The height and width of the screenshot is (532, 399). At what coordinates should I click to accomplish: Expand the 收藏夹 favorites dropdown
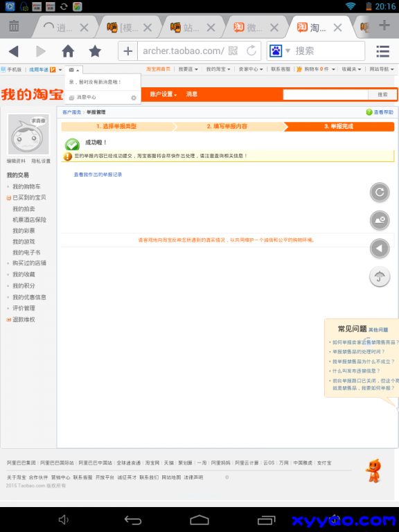[x=351, y=69]
